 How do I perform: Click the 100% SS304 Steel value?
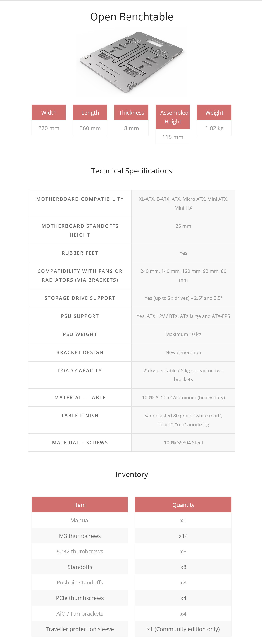[183, 443]
